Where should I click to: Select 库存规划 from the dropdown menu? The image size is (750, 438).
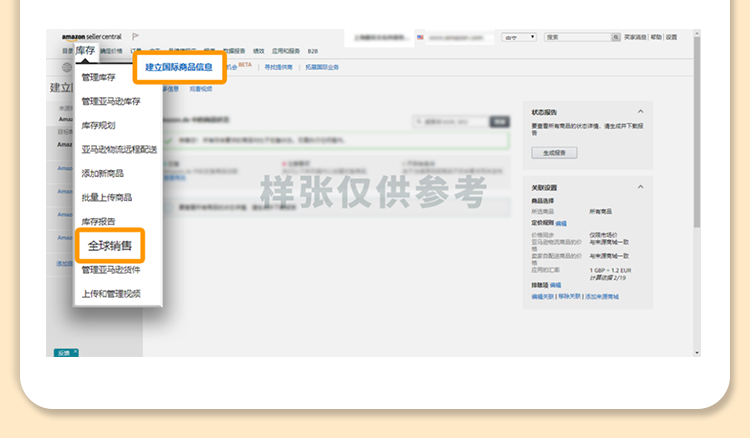click(x=98, y=125)
